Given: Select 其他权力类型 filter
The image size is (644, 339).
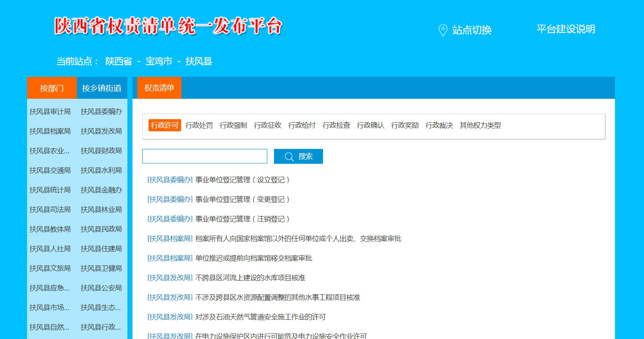Looking at the screenshot, I should point(480,125).
